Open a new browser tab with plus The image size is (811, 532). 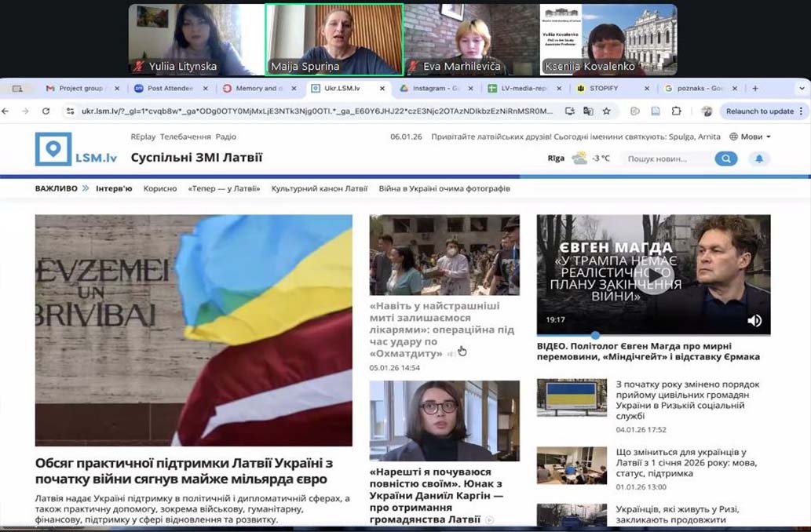click(x=755, y=89)
